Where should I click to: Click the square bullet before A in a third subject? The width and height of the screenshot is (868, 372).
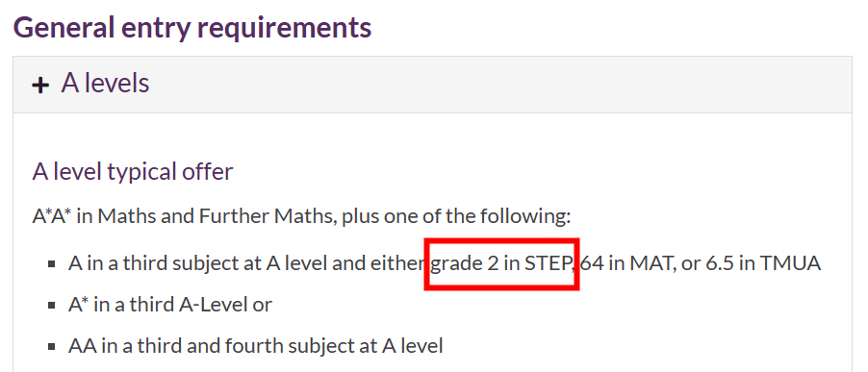(x=51, y=264)
